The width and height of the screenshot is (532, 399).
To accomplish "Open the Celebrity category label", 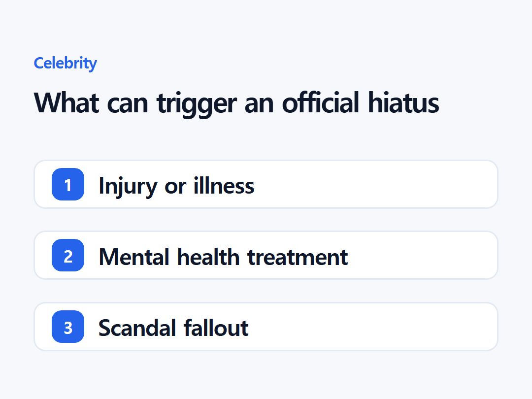I will click(x=65, y=64).
